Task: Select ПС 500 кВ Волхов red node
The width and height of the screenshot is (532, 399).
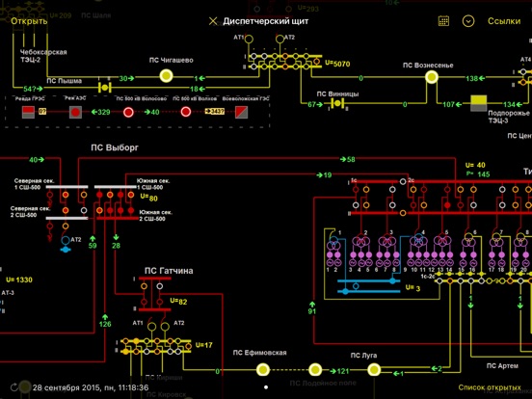Action: pos(186,112)
